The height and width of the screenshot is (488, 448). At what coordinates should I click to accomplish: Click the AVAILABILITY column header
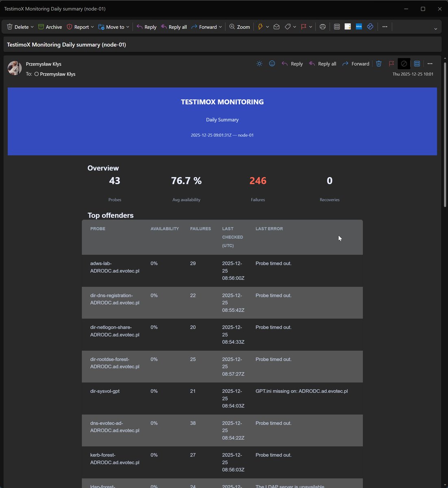click(x=165, y=229)
